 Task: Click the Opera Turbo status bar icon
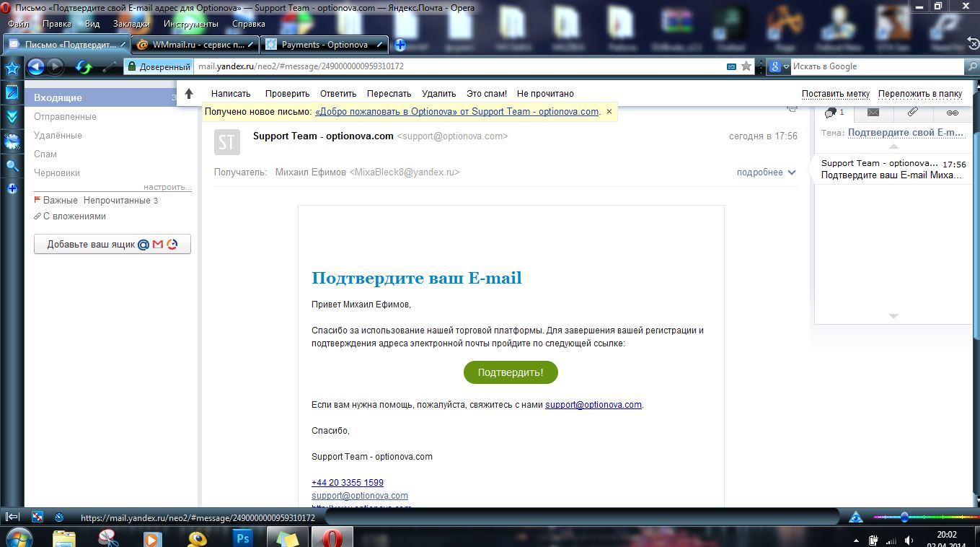click(x=59, y=517)
